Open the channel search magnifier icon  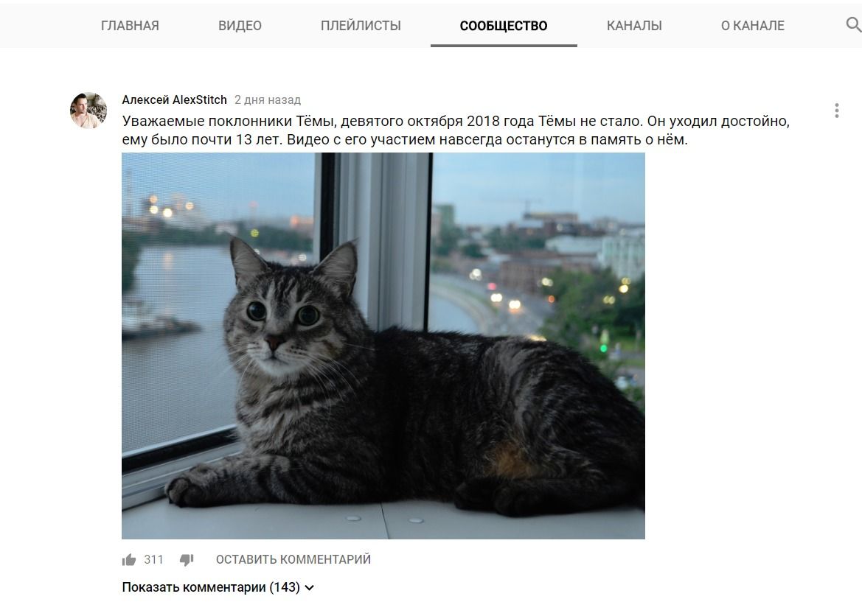[854, 25]
